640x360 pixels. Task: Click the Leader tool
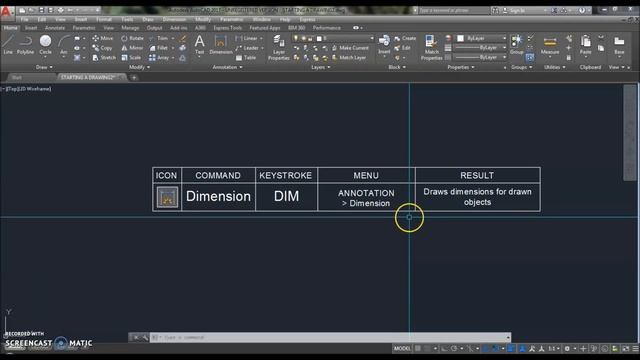[247, 48]
